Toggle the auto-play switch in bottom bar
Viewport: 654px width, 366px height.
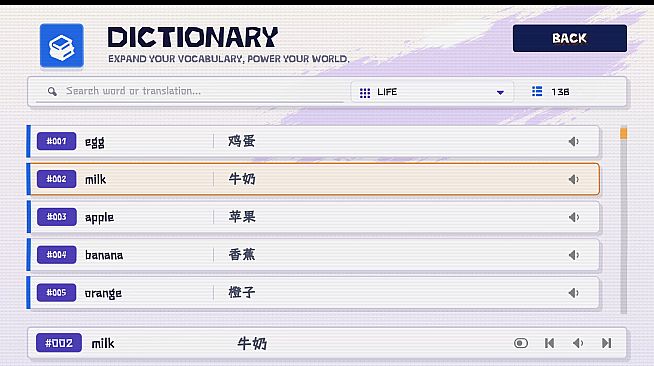(x=521, y=343)
